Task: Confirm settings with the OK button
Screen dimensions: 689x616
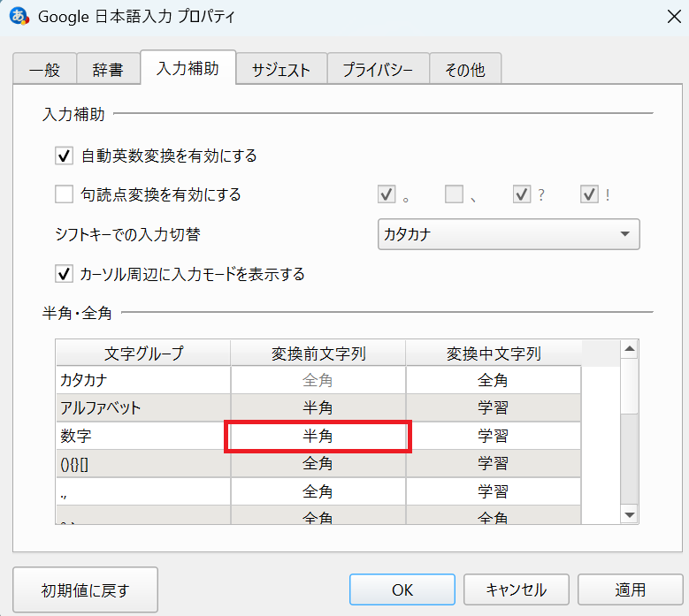Action: pos(402,589)
